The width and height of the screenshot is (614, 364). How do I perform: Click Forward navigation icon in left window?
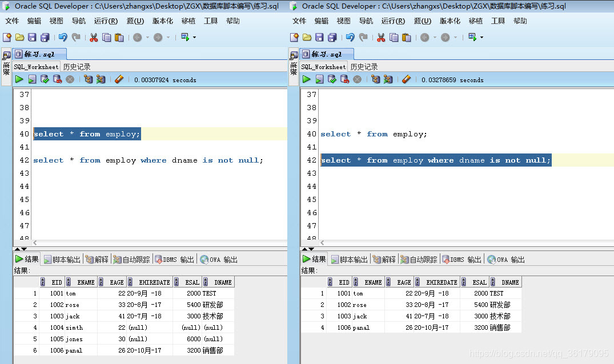coord(158,37)
